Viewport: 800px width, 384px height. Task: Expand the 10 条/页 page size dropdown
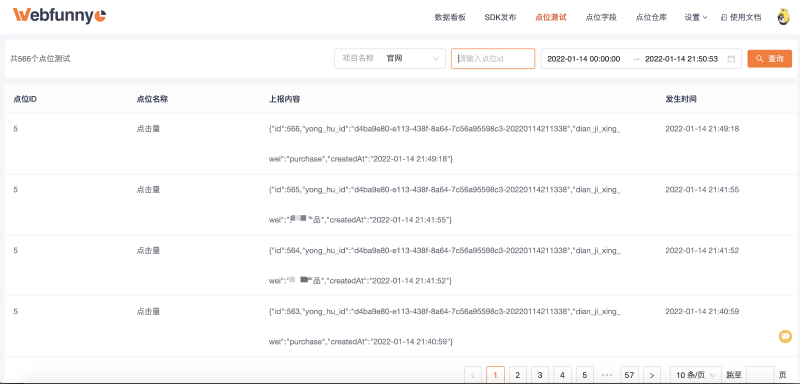point(695,375)
